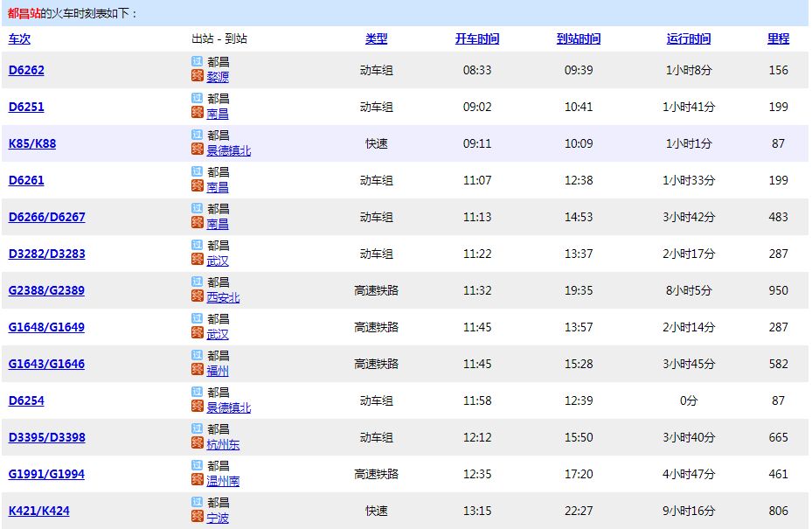Click the orange 终 icon beside 婺源

(x=197, y=76)
